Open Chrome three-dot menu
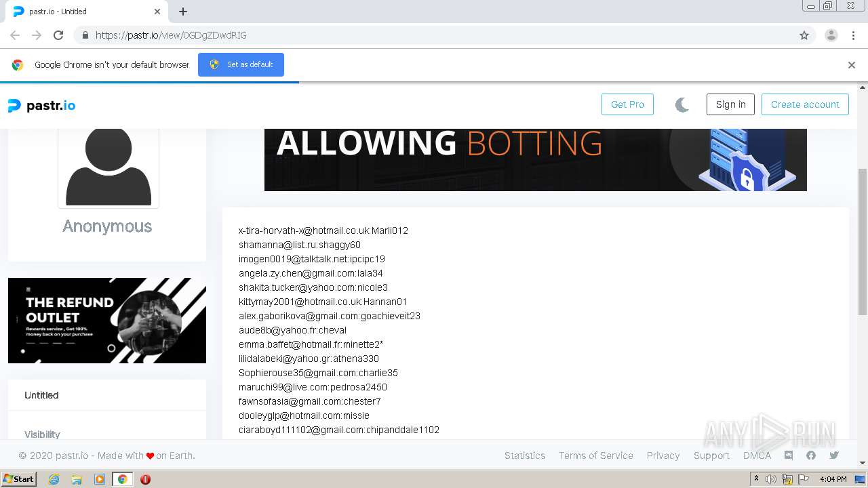Image resolution: width=868 pixels, height=488 pixels. (x=853, y=35)
